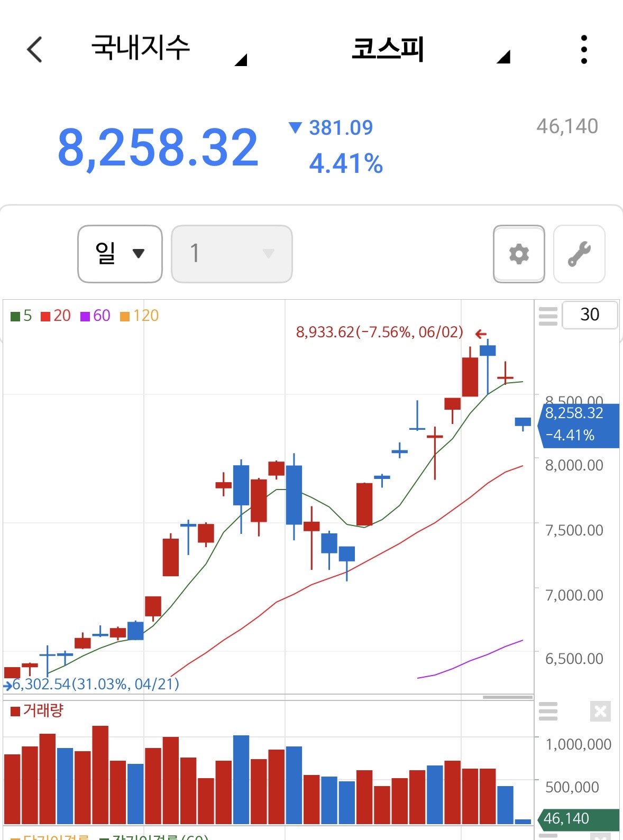
Task: Tap the change rate 4.41%
Action: coord(346,163)
